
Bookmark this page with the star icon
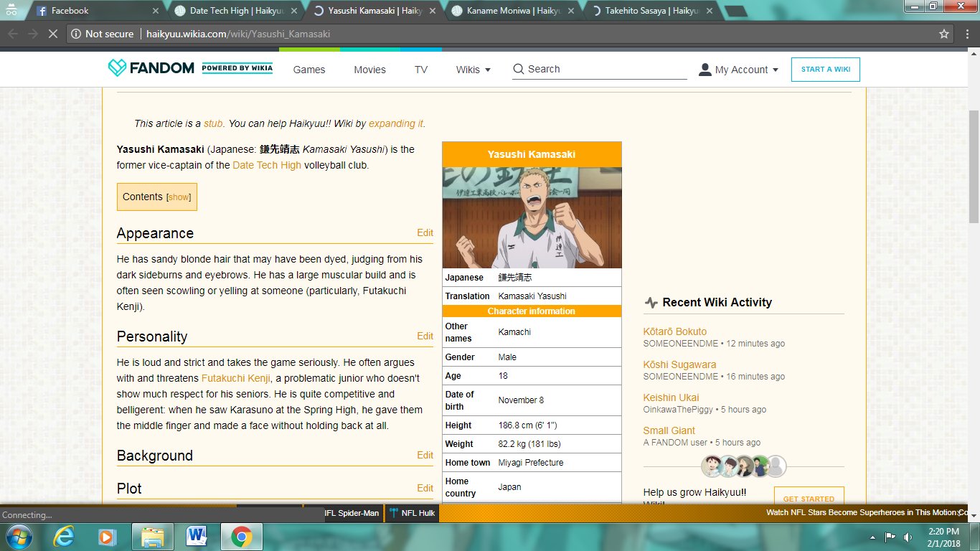(944, 34)
